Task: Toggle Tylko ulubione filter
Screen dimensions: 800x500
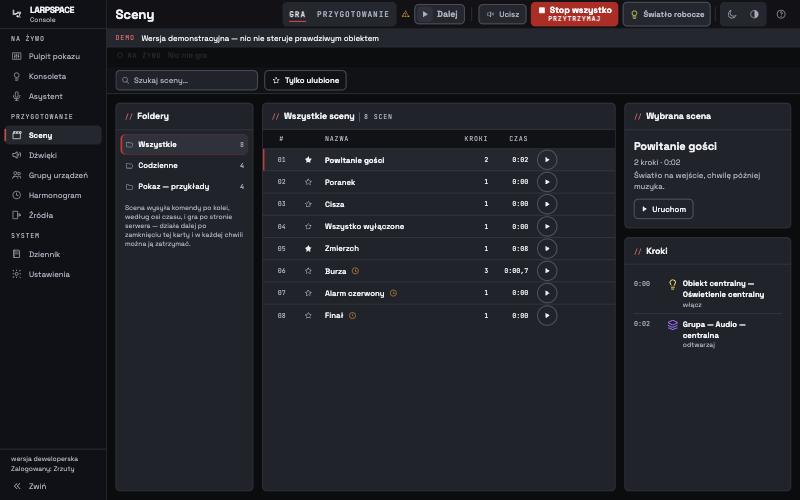Action: [x=305, y=80]
